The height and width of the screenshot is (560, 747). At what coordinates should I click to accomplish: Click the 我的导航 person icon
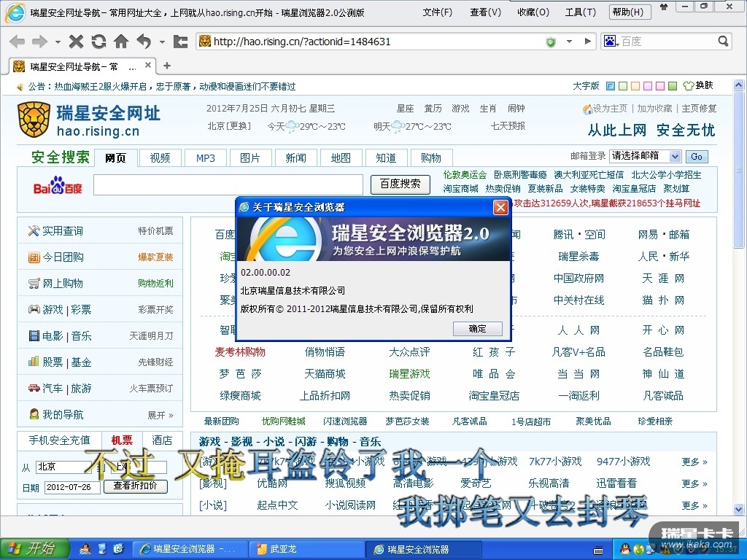(x=34, y=414)
